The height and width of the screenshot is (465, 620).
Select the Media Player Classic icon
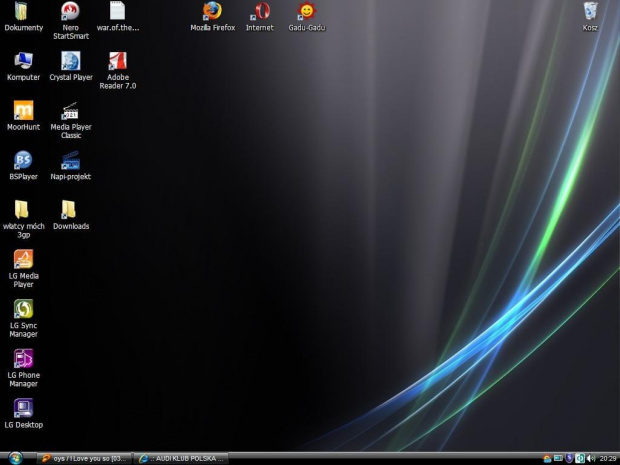click(70, 111)
